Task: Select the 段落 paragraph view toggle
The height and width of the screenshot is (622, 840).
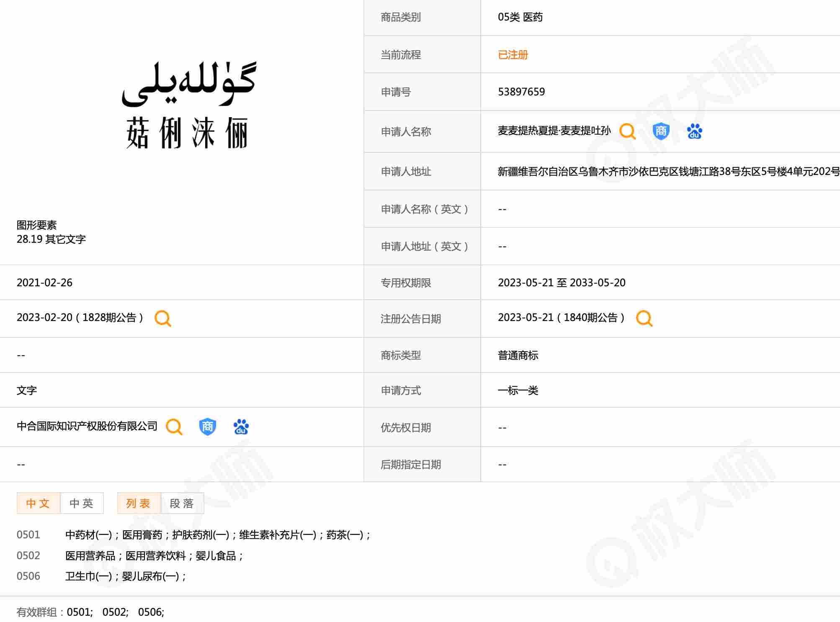Action: (x=182, y=503)
